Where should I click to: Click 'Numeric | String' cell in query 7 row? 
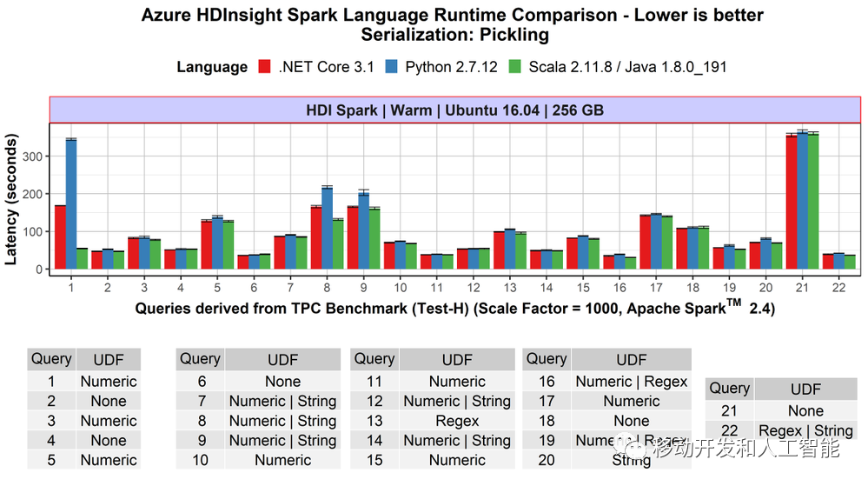[x=283, y=401]
